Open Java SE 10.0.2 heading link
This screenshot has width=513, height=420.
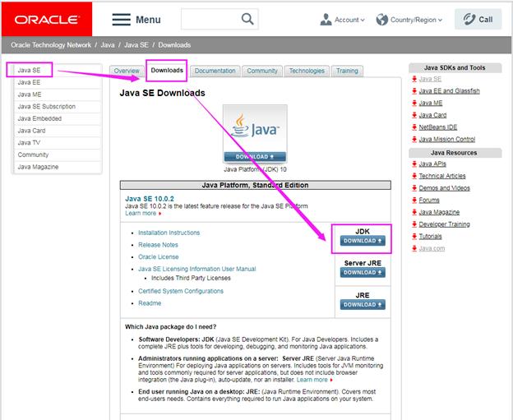click(x=150, y=199)
